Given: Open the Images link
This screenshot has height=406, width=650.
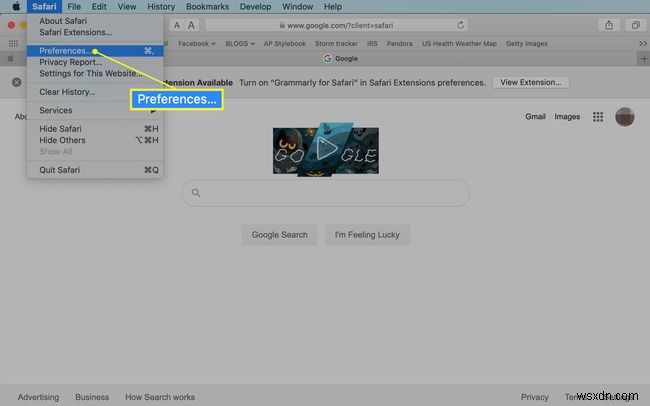Looking at the screenshot, I should [x=567, y=117].
